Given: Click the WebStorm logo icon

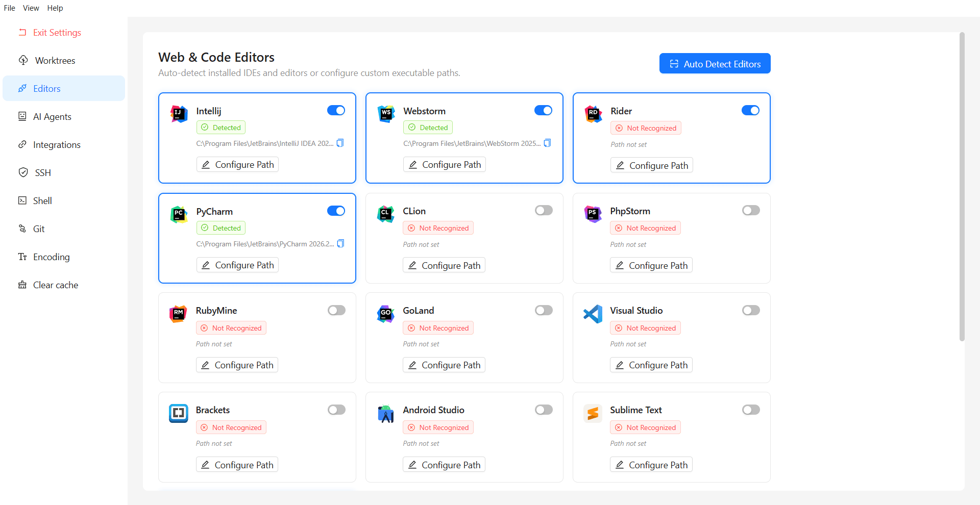Looking at the screenshot, I should click(x=386, y=114).
